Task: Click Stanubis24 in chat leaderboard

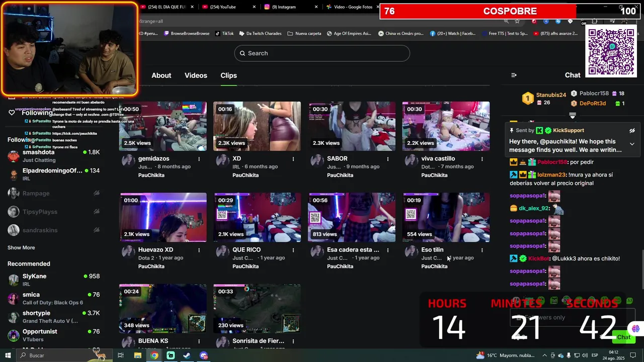Action: point(551,95)
